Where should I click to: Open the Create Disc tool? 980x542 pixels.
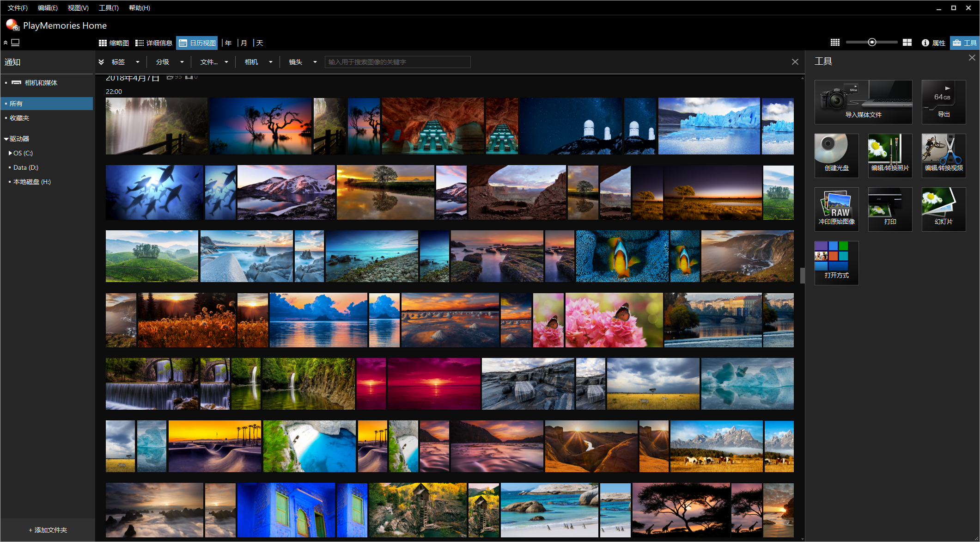point(836,155)
